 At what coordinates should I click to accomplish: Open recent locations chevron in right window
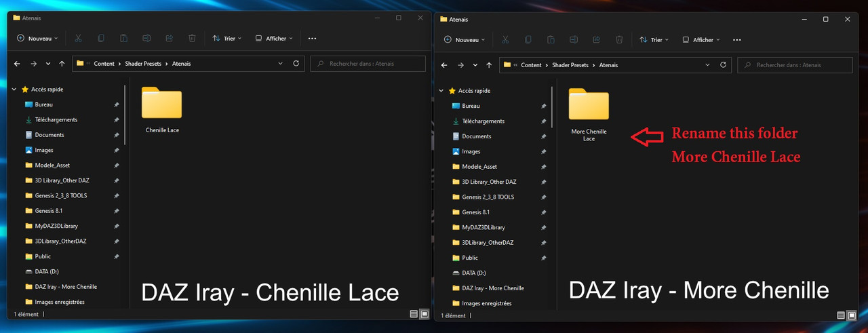475,65
